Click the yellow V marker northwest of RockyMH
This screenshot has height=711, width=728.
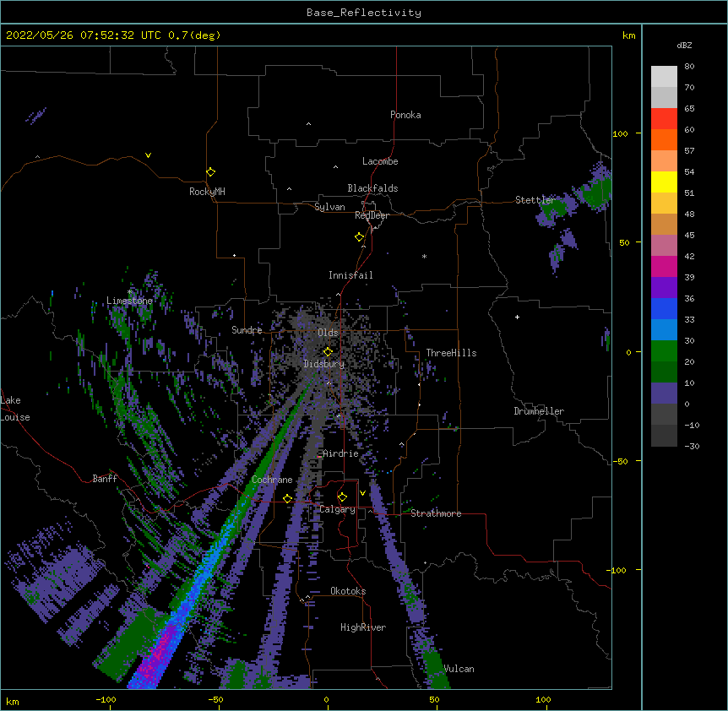(x=148, y=155)
